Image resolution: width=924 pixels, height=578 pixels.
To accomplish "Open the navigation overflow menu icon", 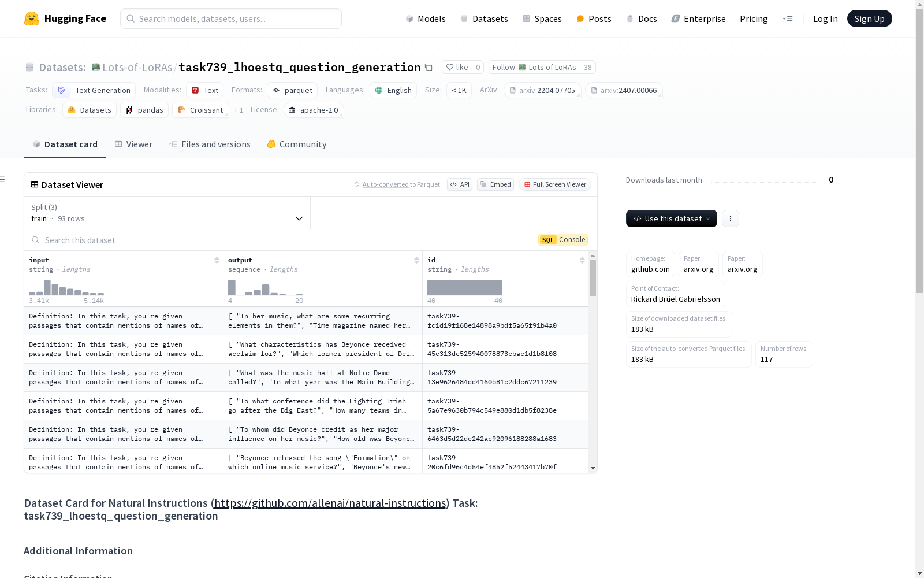I will tap(787, 18).
